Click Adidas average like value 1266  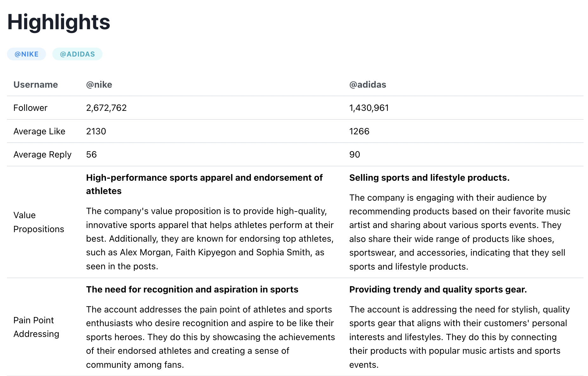(359, 131)
